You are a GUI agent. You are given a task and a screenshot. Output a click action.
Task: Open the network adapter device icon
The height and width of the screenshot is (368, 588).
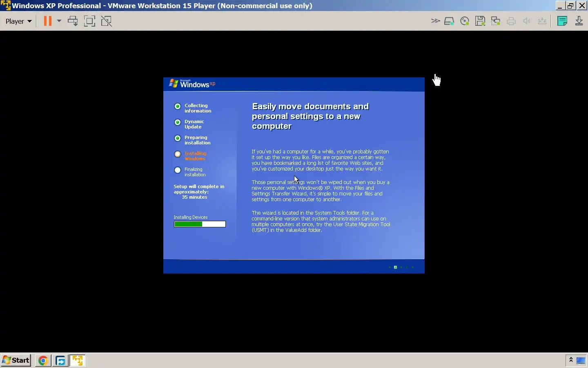[x=496, y=21]
